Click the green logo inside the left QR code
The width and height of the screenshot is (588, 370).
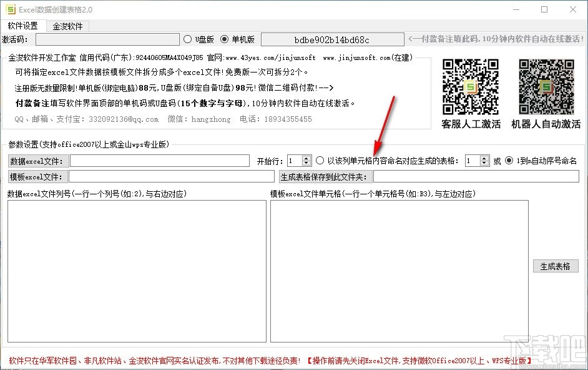tap(469, 87)
